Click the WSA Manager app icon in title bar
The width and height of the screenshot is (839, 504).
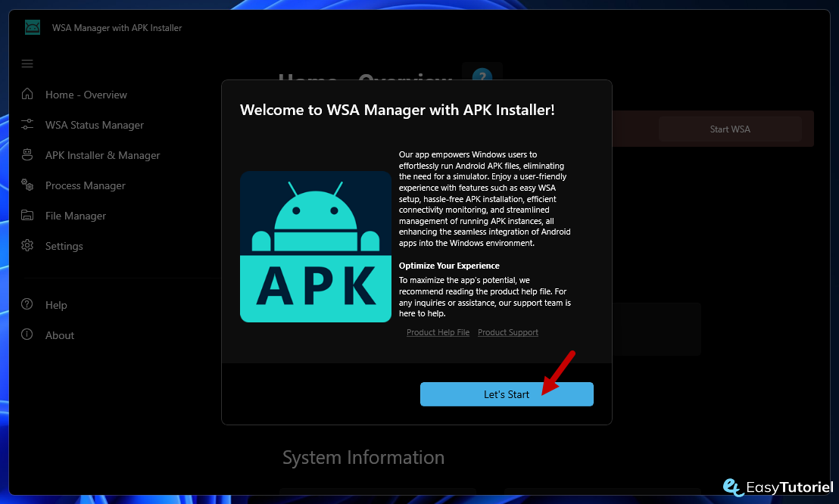pyautogui.click(x=33, y=27)
